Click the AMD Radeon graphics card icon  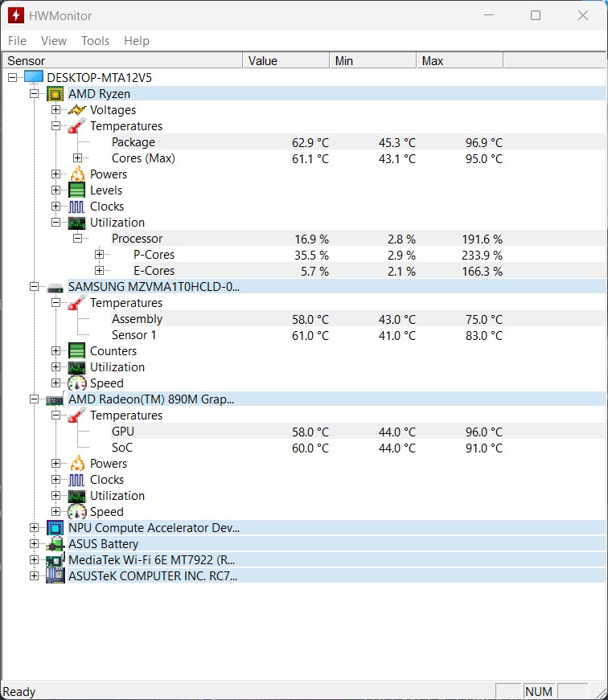(x=55, y=400)
